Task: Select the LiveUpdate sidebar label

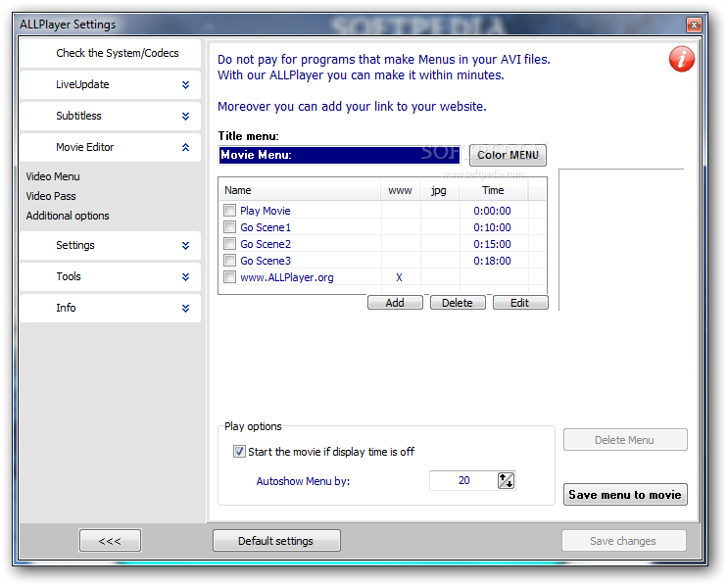Action: pyautogui.click(x=82, y=84)
